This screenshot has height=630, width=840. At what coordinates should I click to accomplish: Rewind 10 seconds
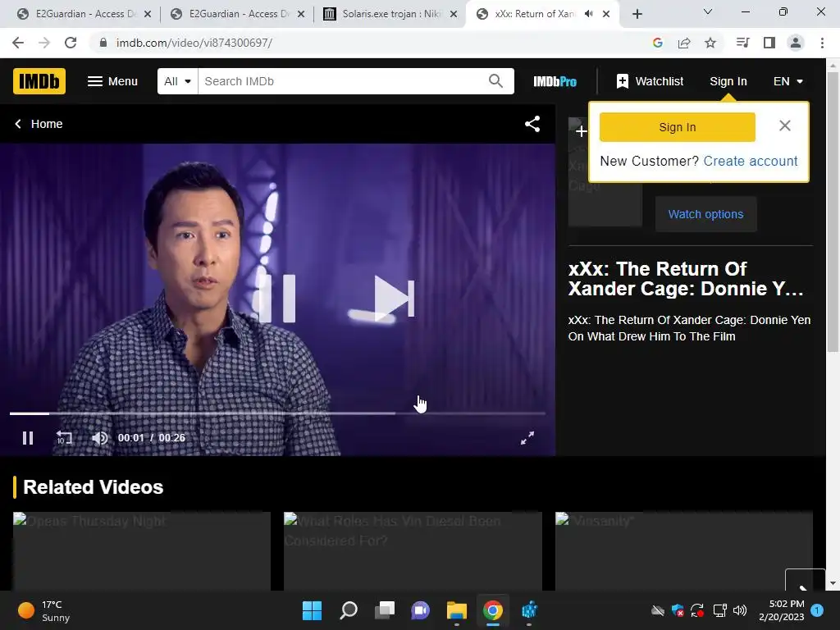pyautogui.click(x=64, y=438)
